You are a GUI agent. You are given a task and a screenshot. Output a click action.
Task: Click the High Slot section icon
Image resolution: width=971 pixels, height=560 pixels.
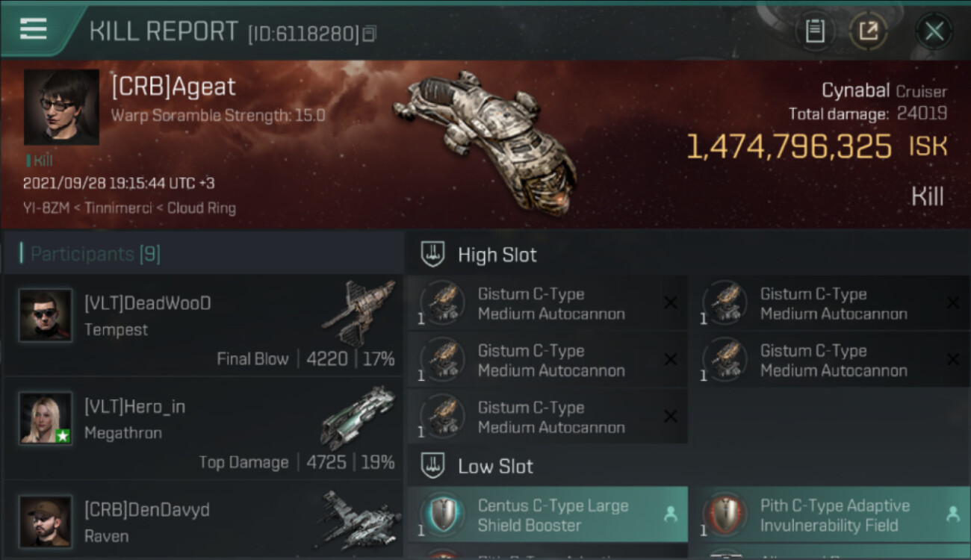(433, 254)
